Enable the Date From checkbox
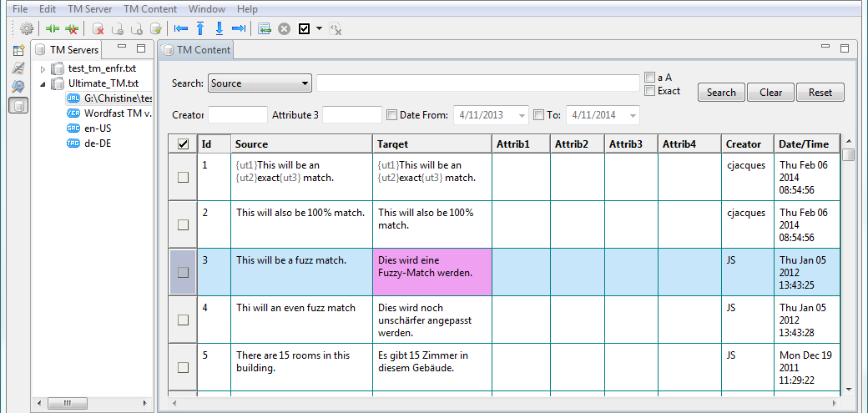This screenshot has height=413, width=868. pyautogui.click(x=391, y=115)
